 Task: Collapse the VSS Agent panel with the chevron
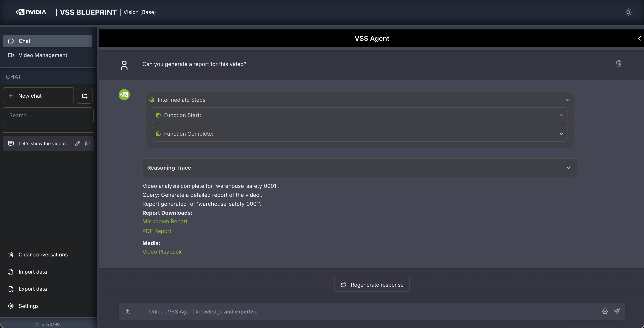click(639, 38)
